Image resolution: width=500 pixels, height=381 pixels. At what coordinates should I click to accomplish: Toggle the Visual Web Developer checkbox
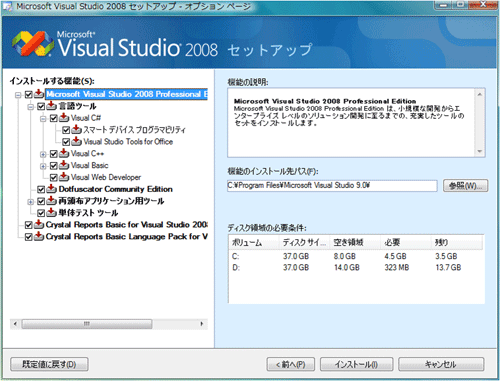(54, 178)
